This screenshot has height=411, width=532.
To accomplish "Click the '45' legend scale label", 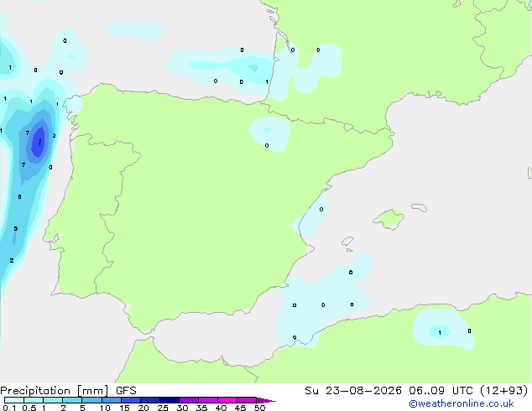I will tap(240, 408).
